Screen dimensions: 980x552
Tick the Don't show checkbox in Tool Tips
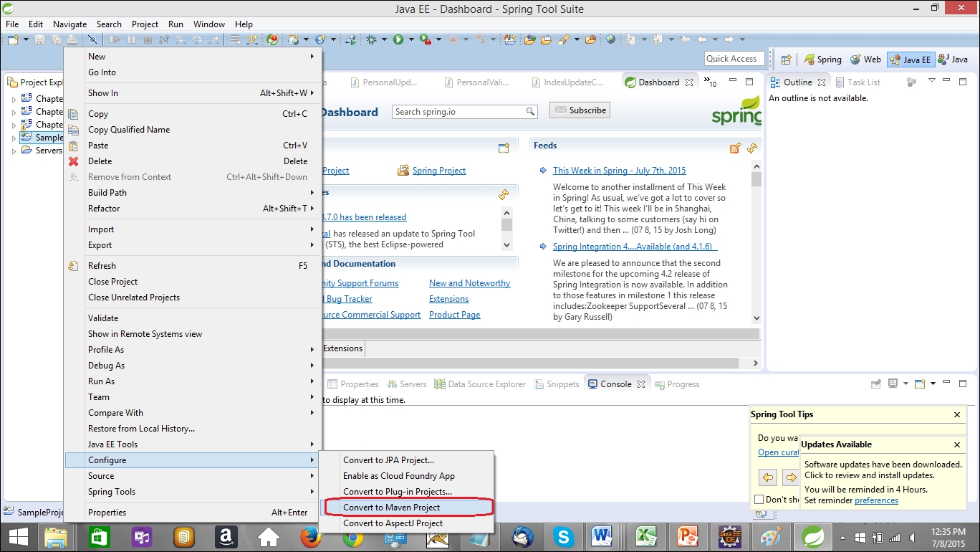pyautogui.click(x=759, y=500)
